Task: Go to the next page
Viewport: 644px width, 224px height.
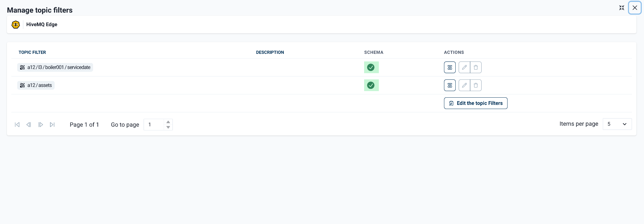Action: (41, 125)
